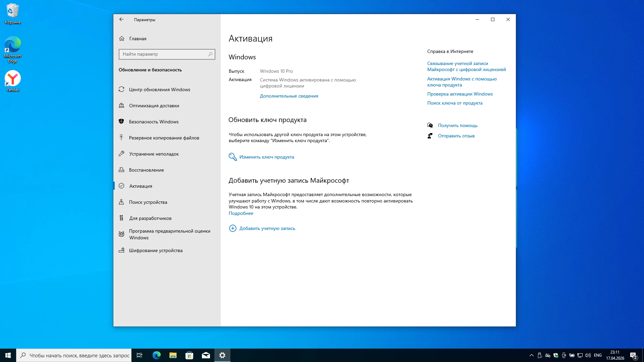Open Windows Update center sidebar item
The height and width of the screenshot is (362, 644).
click(x=159, y=89)
